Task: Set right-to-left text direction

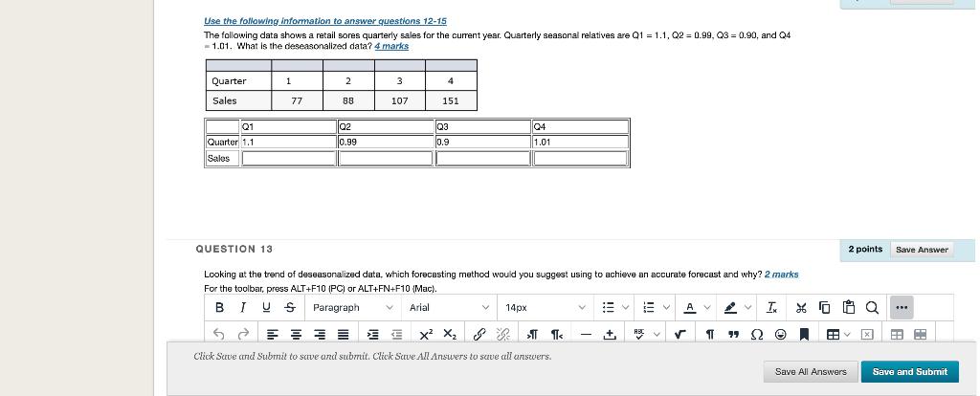Action: pos(557,334)
